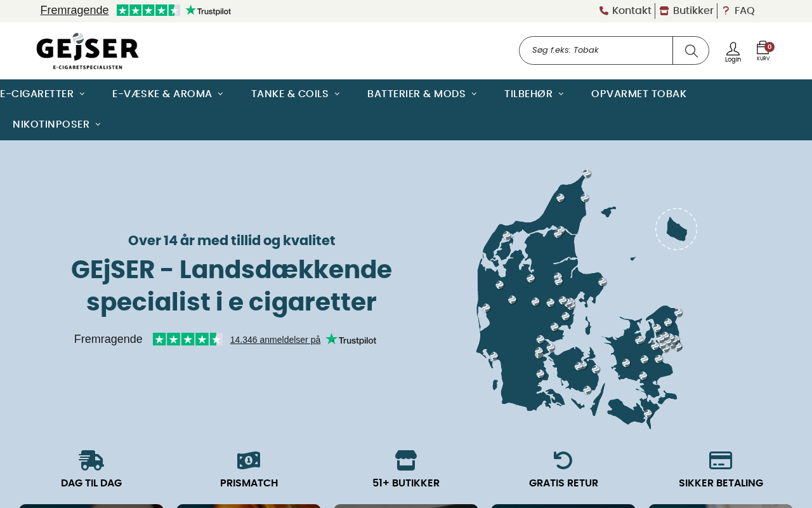Image resolution: width=812 pixels, height=508 pixels.
Task: Open the 14.346 anmeldelser på link
Action: click(x=275, y=340)
